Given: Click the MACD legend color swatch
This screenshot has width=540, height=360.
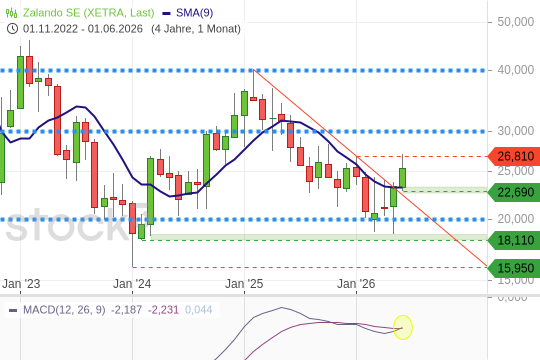Looking at the screenshot, I should [13, 310].
